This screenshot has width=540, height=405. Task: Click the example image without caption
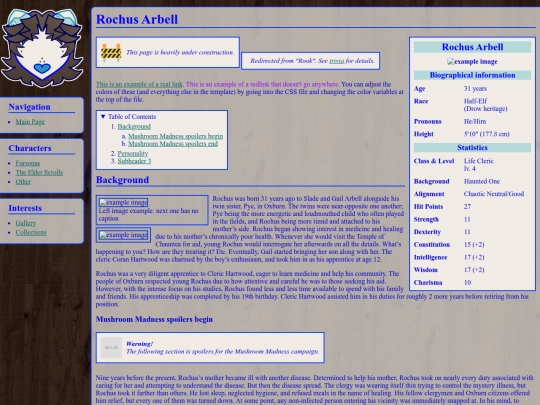tap(123, 235)
